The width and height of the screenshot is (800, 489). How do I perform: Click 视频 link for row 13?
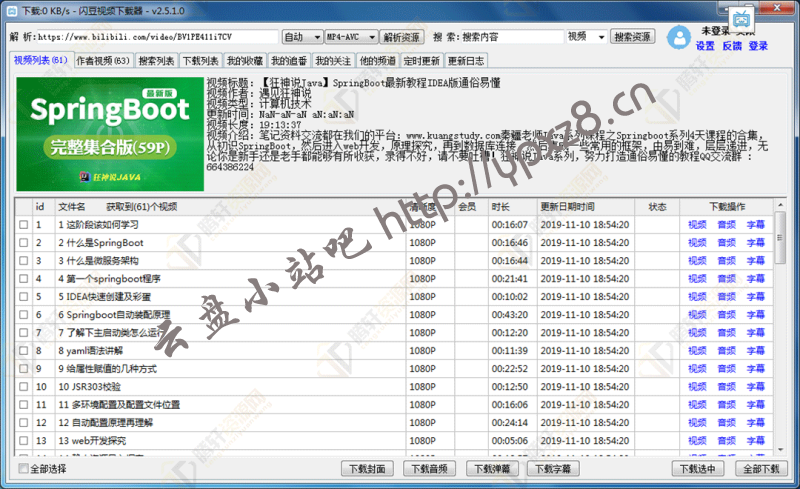coord(697,441)
